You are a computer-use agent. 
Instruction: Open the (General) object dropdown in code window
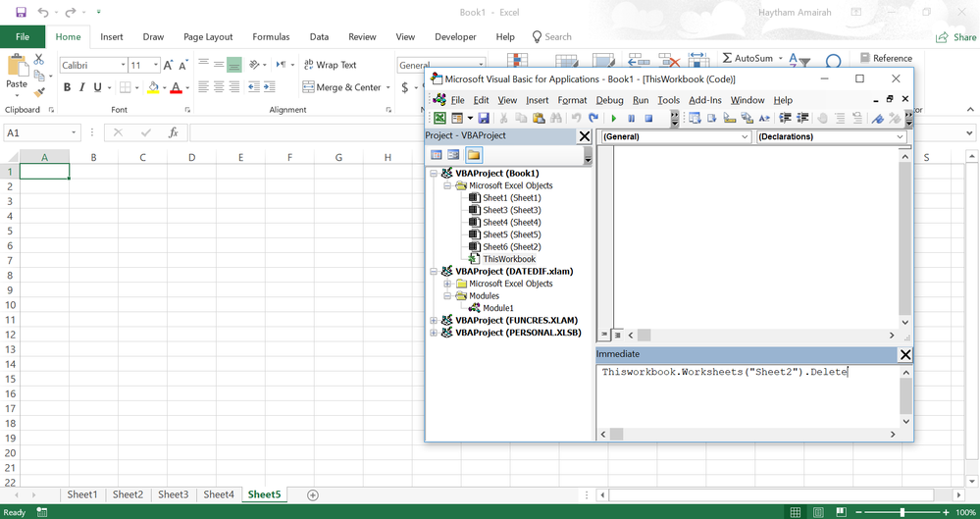[745, 136]
